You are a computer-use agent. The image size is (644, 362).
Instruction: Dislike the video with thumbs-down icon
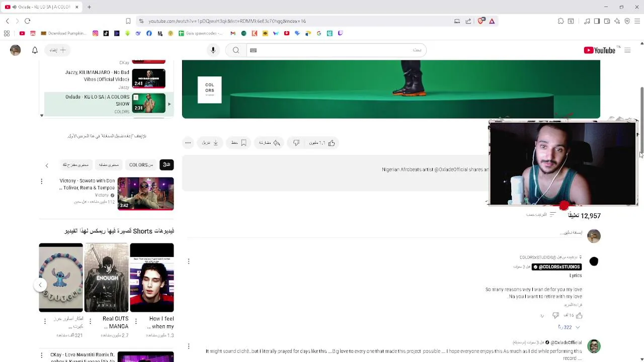point(296,143)
